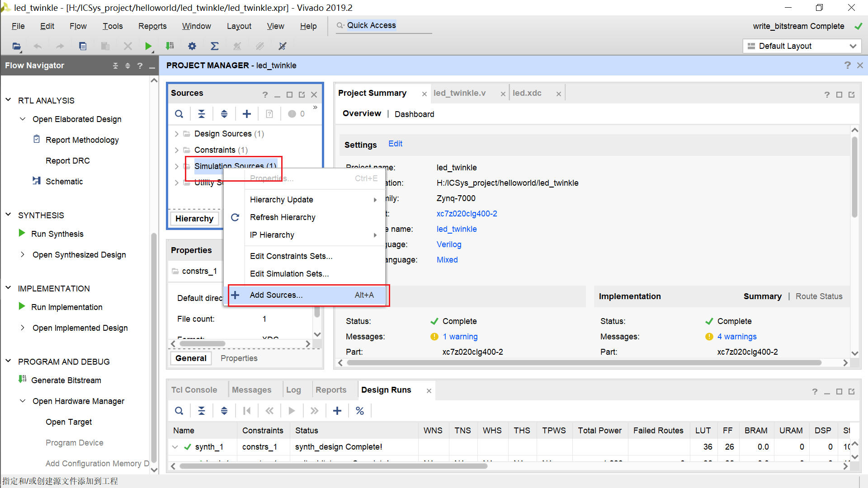This screenshot has height=488, width=868.
Task: Collapse all icon in Design Runs toolbar
Action: (x=202, y=411)
